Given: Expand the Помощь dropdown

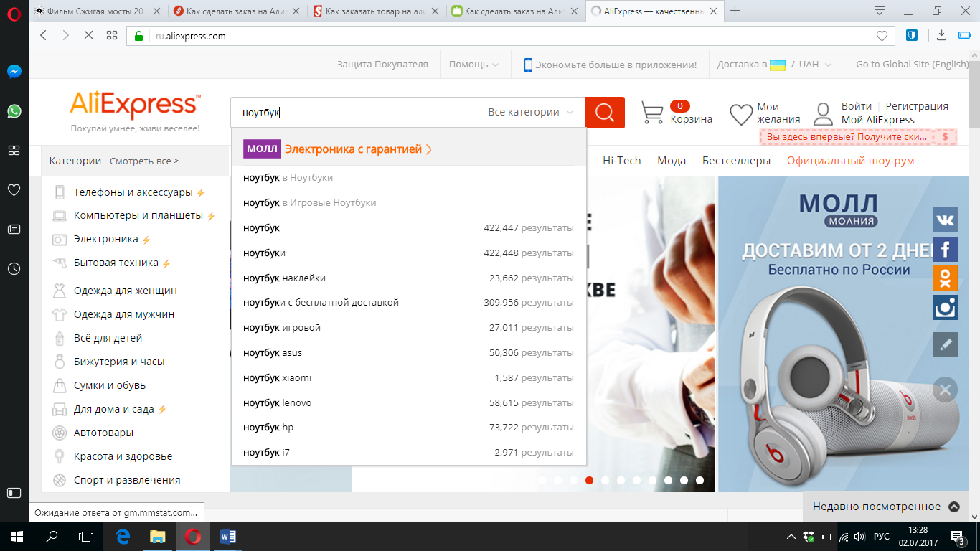Looking at the screenshot, I should pos(474,64).
